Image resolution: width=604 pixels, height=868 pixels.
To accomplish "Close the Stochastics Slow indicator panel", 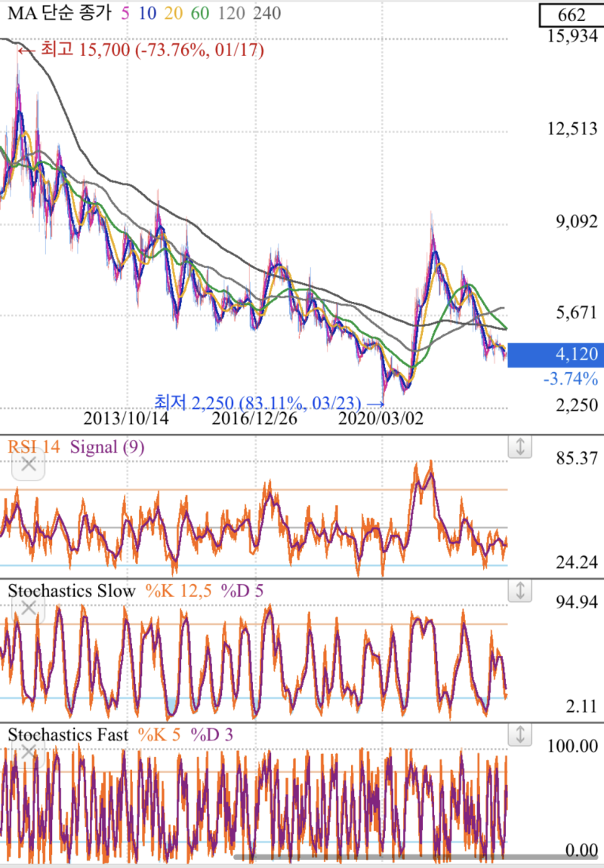I will point(28,608).
